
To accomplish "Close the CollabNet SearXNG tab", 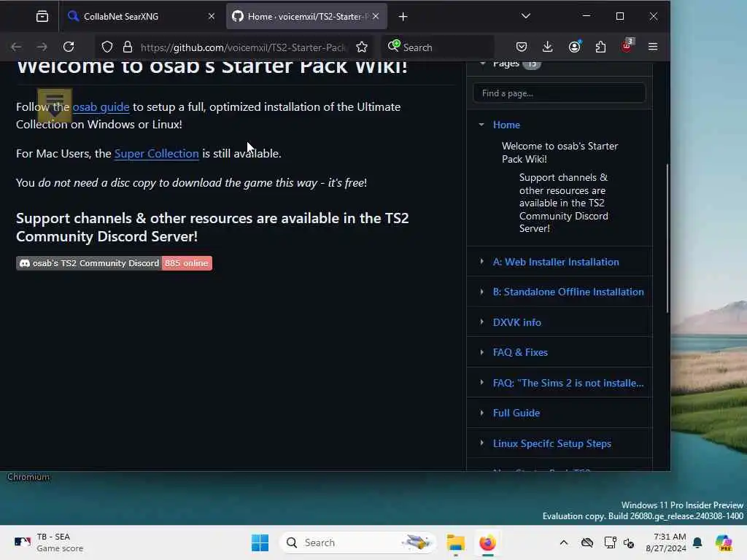I will pos(212,16).
